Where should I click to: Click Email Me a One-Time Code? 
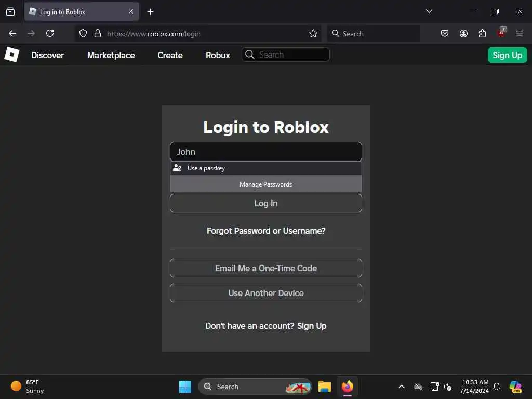265,268
